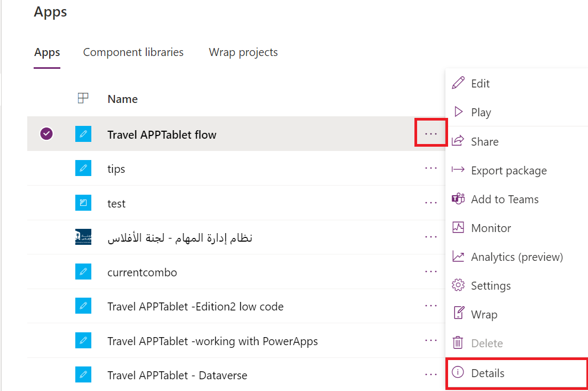Click the grid icon beside the Name header
This screenshot has height=391, width=588.
[83, 98]
